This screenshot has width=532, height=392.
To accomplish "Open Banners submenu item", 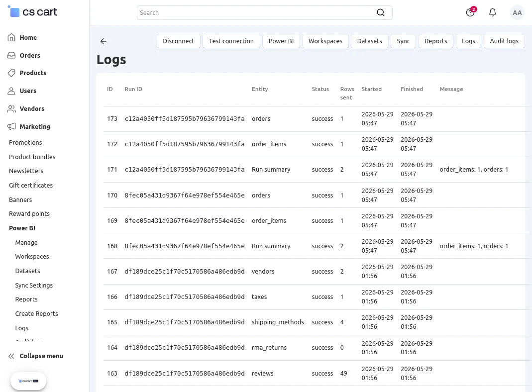I will coord(20,199).
